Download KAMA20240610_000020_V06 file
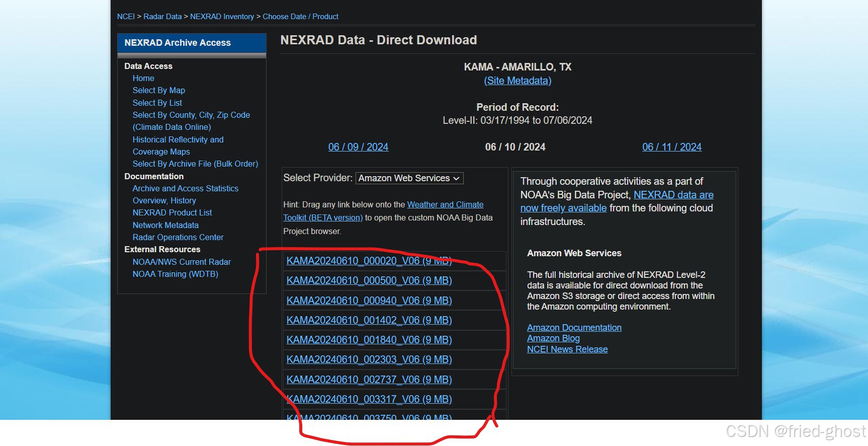This screenshot has height=446, width=868. coord(369,261)
